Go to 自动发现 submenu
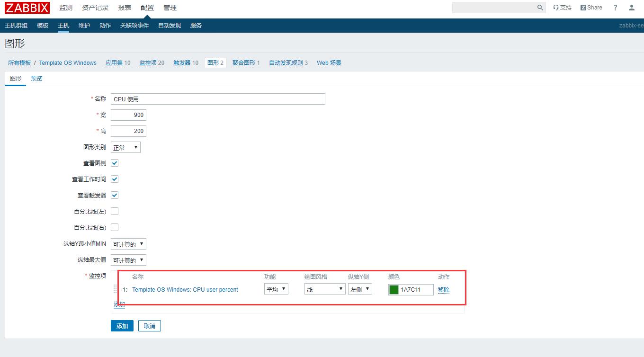This screenshot has width=644, height=357. 170,26
